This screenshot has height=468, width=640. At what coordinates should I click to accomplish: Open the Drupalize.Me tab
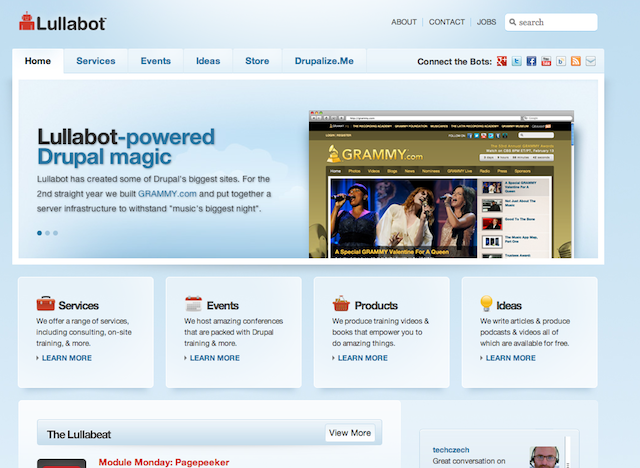[x=324, y=61]
